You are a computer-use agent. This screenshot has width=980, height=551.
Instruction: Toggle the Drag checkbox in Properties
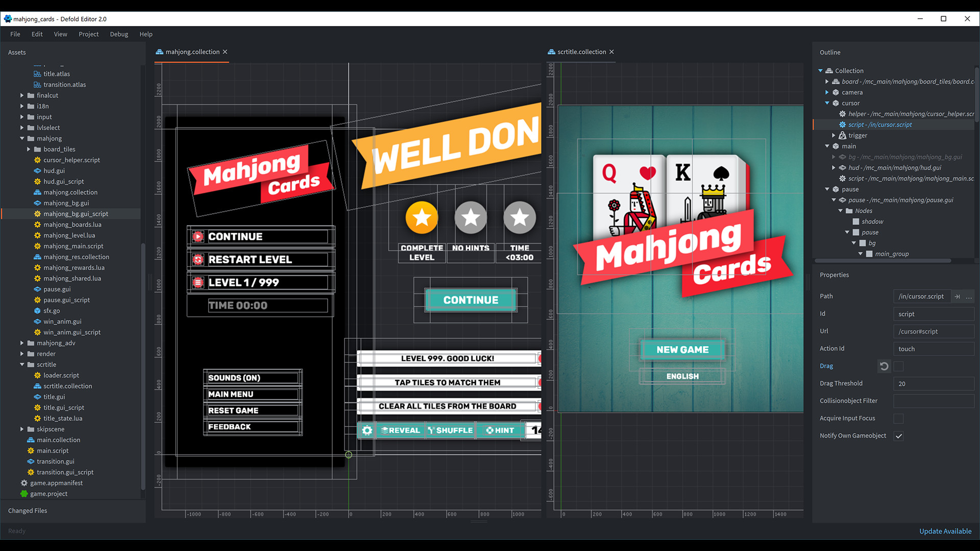pyautogui.click(x=898, y=366)
